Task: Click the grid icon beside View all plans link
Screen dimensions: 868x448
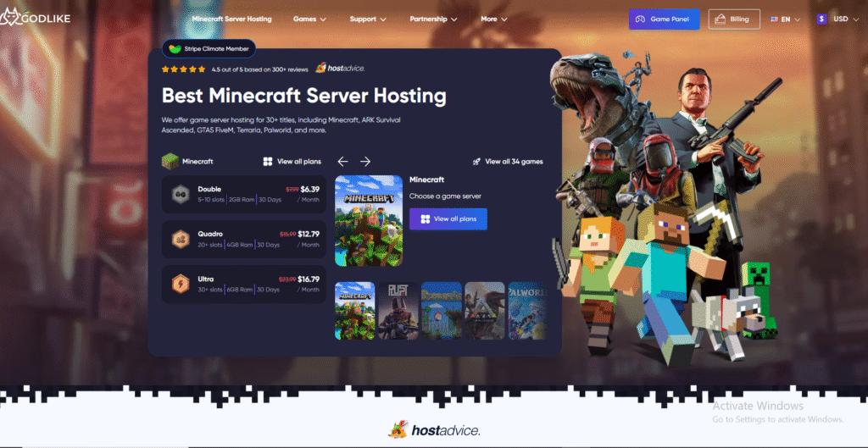Action: click(267, 162)
